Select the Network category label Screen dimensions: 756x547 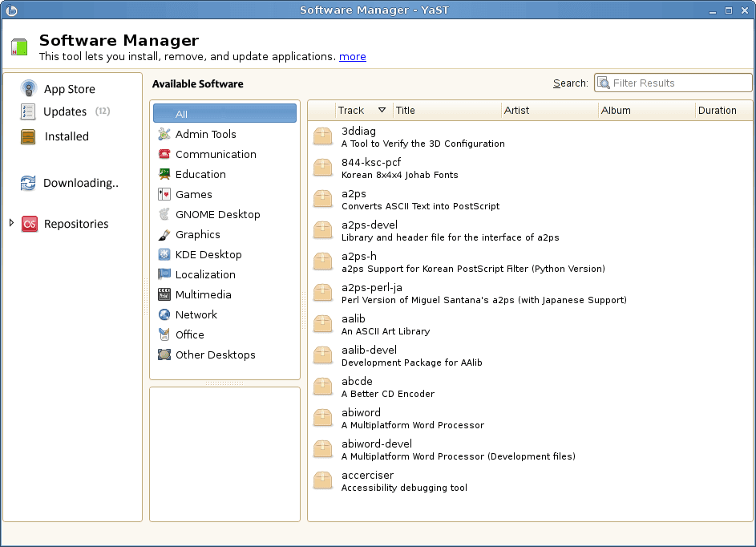tap(196, 314)
